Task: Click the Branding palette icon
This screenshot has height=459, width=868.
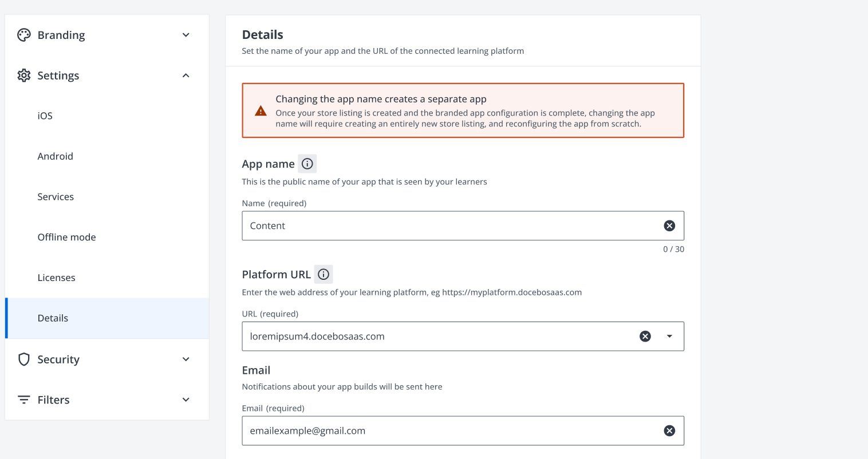Action: (24, 35)
